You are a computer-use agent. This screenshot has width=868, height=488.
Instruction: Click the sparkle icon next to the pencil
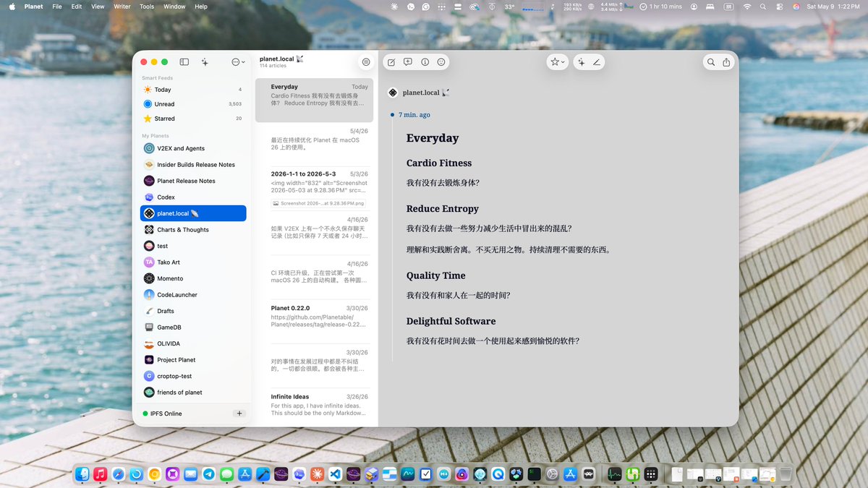581,62
